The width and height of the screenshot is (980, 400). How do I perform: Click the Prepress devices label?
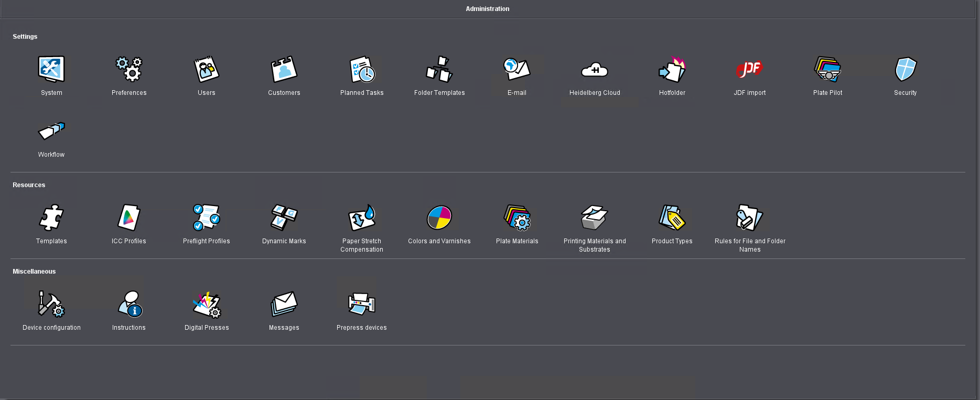pos(362,328)
